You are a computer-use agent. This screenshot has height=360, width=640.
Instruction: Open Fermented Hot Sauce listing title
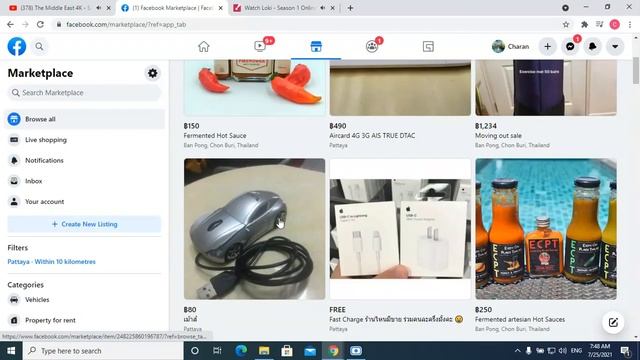215,136
